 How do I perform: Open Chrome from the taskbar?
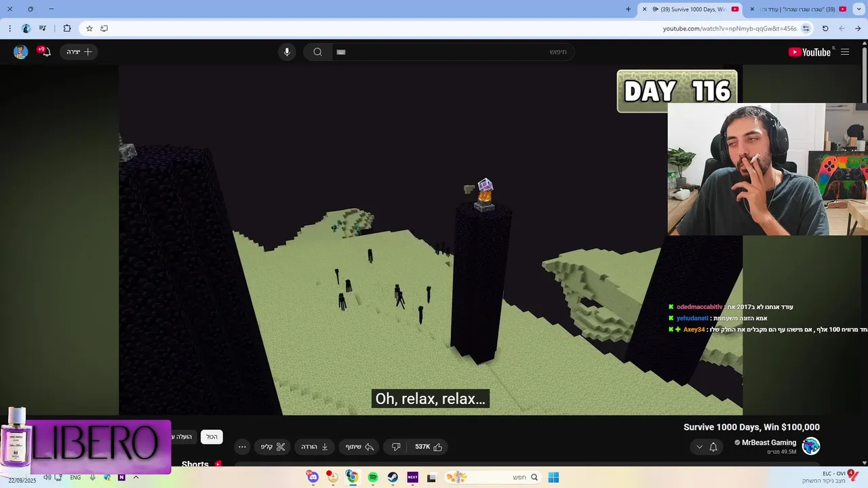pos(352,477)
